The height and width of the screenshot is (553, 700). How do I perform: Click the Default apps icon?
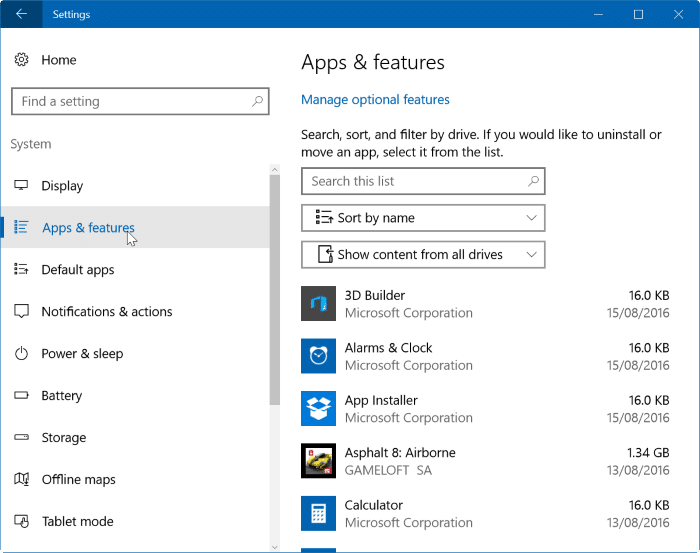coord(21,269)
